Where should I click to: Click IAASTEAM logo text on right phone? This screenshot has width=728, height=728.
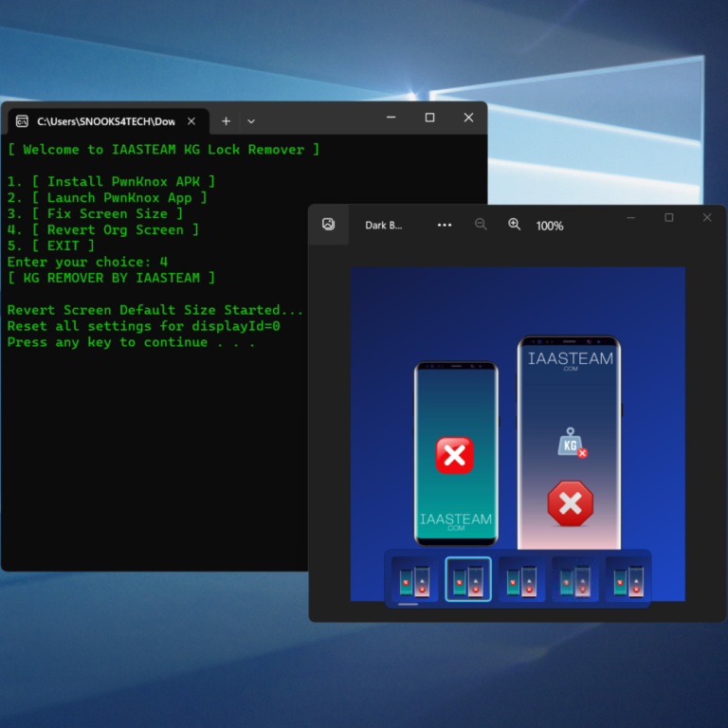click(570, 360)
